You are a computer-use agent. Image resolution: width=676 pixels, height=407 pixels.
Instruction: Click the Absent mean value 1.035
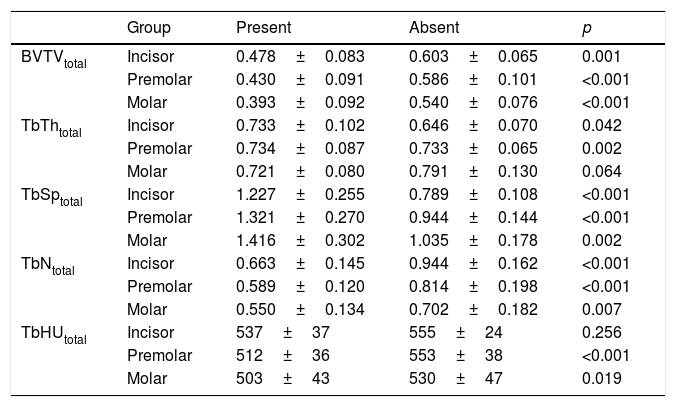tap(429, 241)
